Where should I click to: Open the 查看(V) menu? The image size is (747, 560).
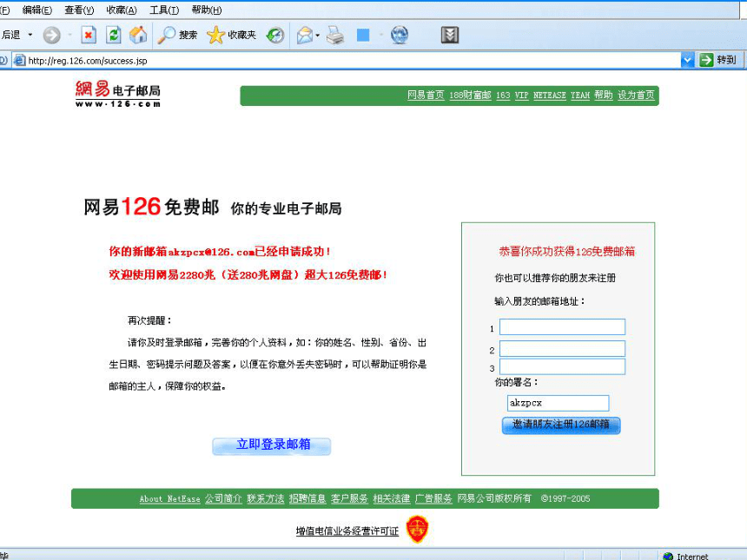(79, 10)
